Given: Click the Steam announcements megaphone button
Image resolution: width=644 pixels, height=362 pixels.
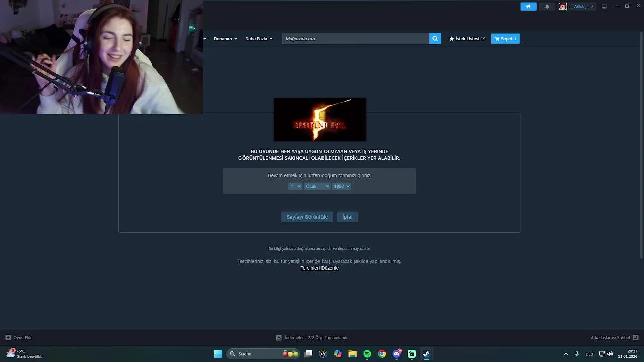Looking at the screenshot, I should (x=528, y=7).
